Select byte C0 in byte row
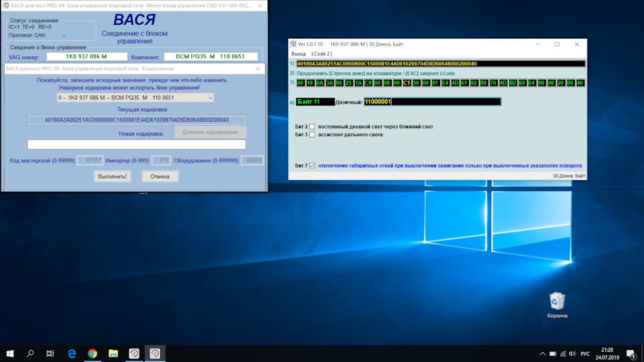The width and height of the screenshot is (644, 362). (368, 83)
